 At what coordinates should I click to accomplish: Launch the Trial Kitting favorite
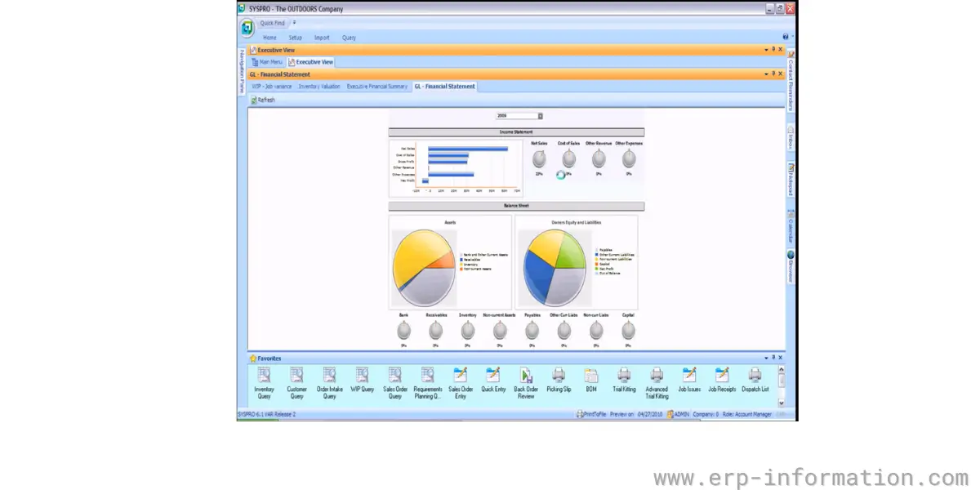coord(624,379)
